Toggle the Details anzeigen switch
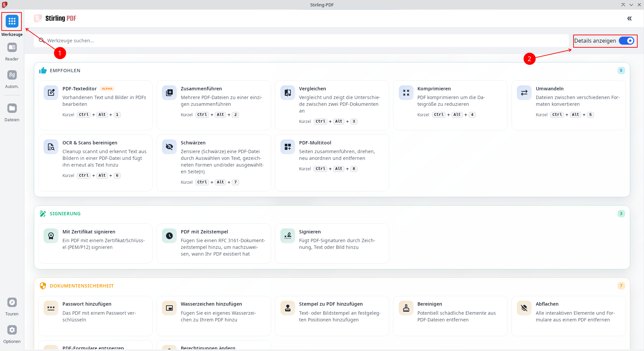 [626, 41]
